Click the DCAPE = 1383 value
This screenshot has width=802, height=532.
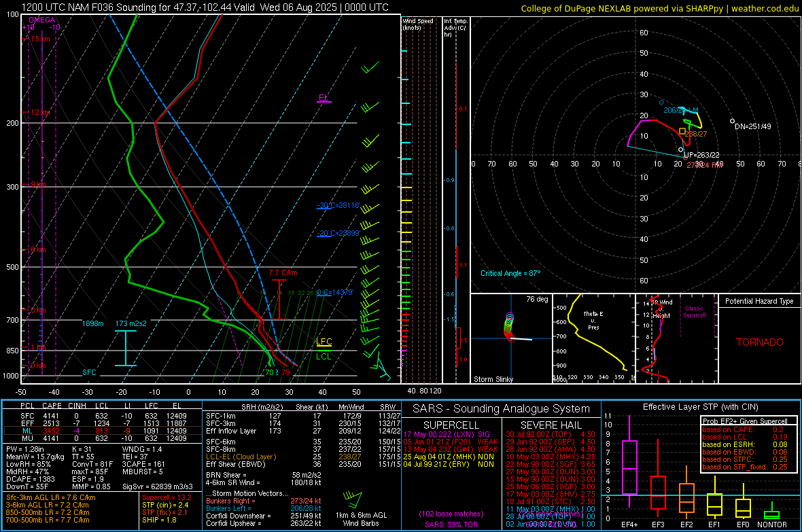[30, 479]
